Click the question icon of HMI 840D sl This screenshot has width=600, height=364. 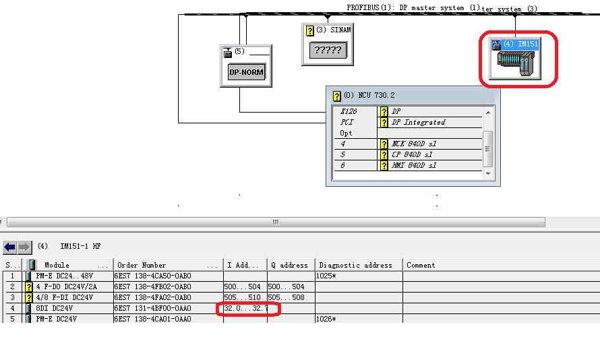pos(384,165)
